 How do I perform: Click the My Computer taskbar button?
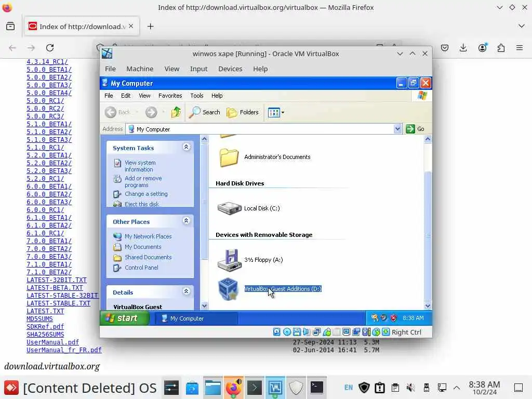[x=196, y=318]
